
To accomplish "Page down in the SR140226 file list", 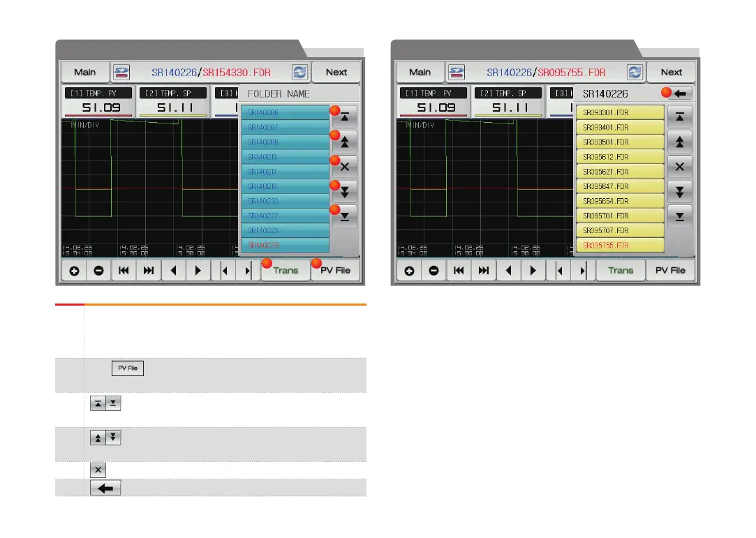I will (x=680, y=192).
